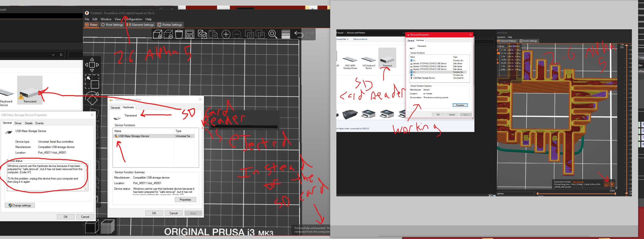644x239 pixels.
Task: Close the Exporting finished notification with X icon
Action: (612, 184)
